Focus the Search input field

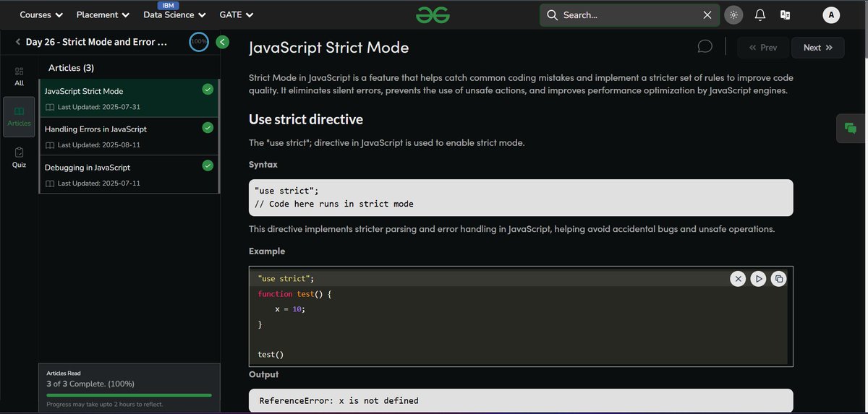629,14
